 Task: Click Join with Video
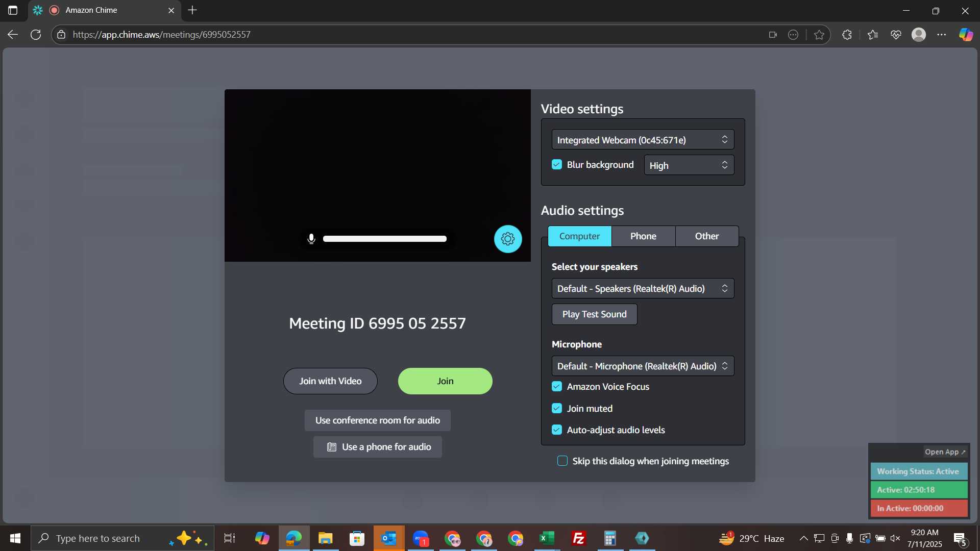(x=330, y=381)
